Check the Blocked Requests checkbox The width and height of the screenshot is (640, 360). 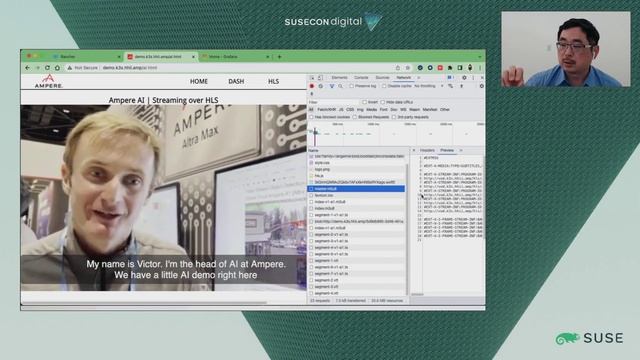pyautogui.click(x=355, y=117)
